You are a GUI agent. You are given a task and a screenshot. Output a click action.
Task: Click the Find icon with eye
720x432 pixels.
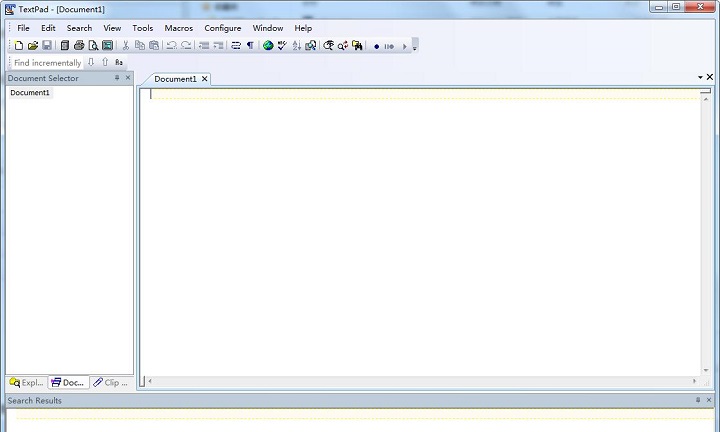[x=328, y=45]
